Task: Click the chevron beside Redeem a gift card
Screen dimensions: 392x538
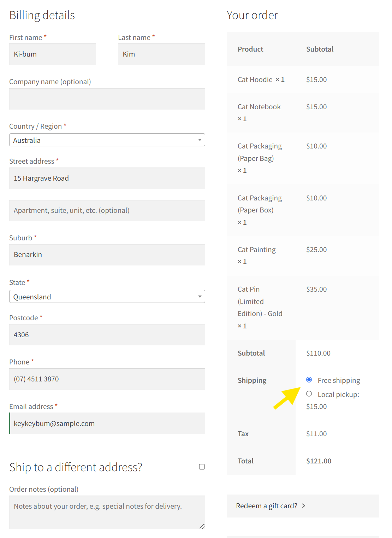Action: (x=304, y=506)
